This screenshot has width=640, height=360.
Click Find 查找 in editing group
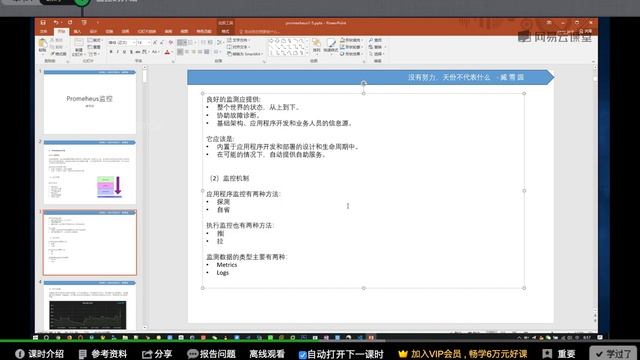pyautogui.click(x=376, y=40)
